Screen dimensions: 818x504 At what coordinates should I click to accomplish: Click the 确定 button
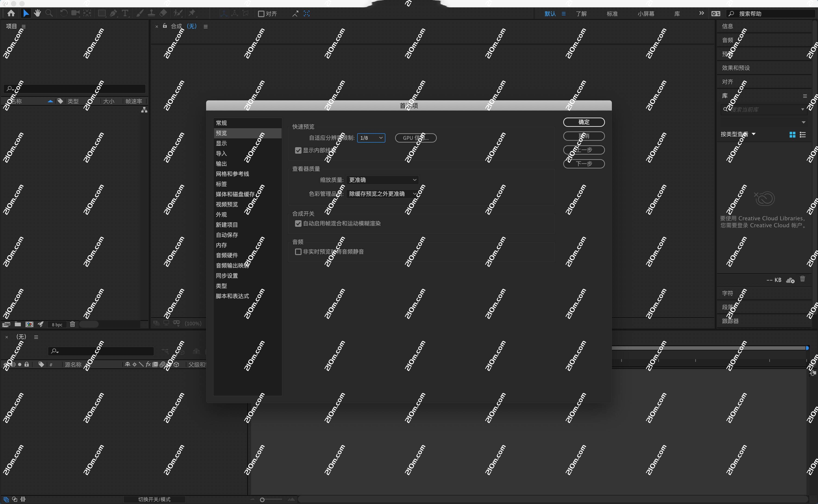tap(584, 122)
